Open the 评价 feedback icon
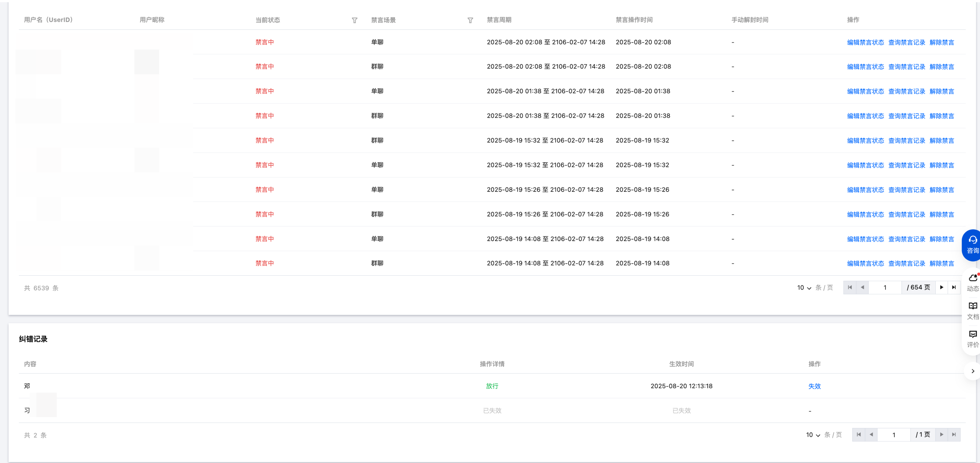The image size is (980, 463). pos(973,339)
